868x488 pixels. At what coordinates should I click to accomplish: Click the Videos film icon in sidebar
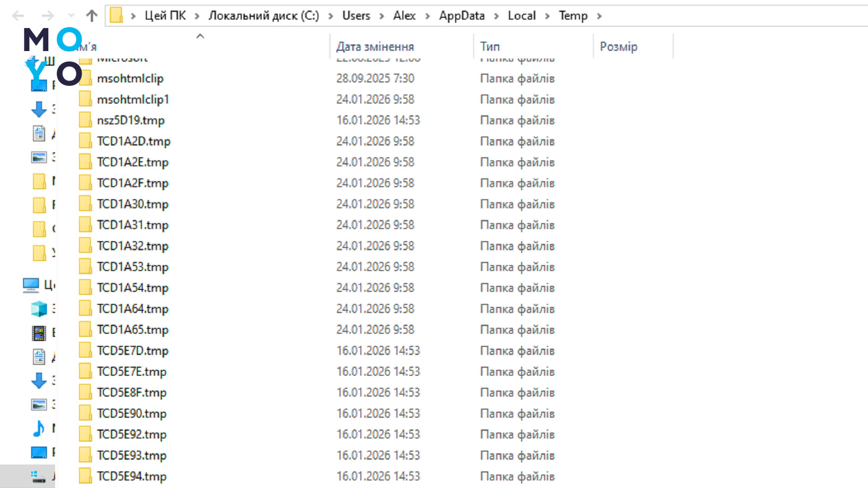(39, 333)
